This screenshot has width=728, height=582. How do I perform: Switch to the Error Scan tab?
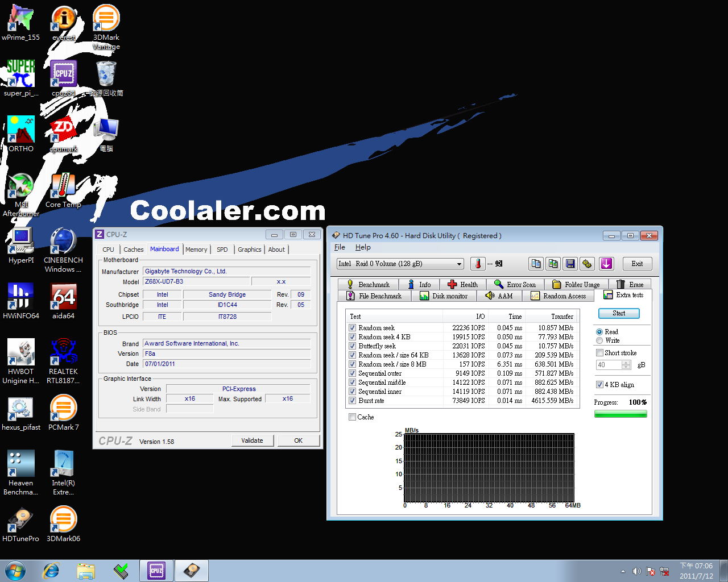[x=515, y=284]
